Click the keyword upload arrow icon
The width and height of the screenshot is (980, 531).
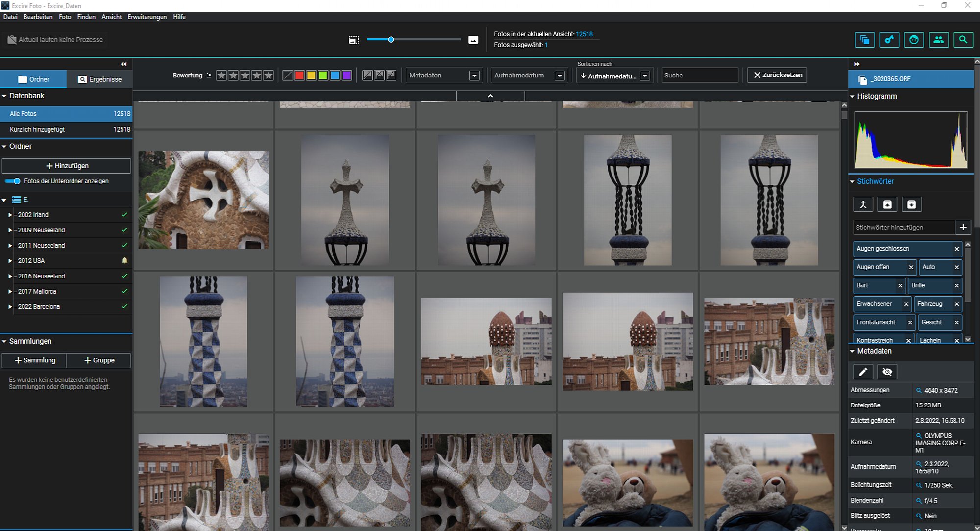[x=887, y=204]
